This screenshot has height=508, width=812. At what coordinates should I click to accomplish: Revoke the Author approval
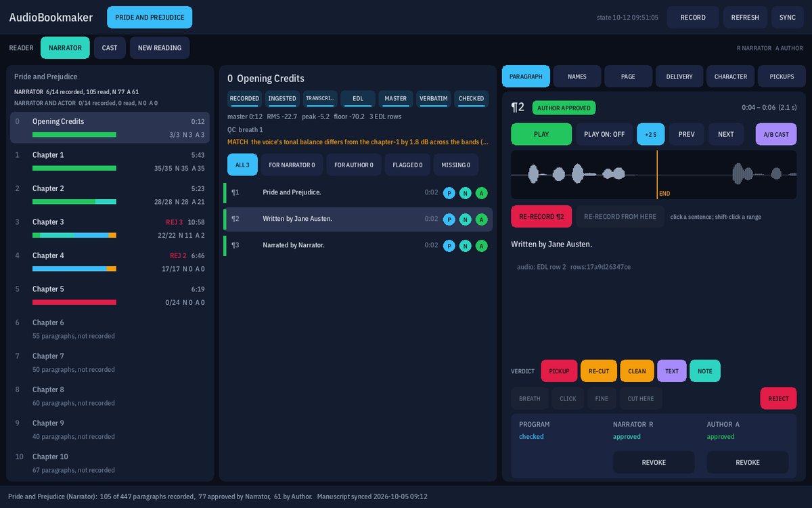click(x=748, y=463)
